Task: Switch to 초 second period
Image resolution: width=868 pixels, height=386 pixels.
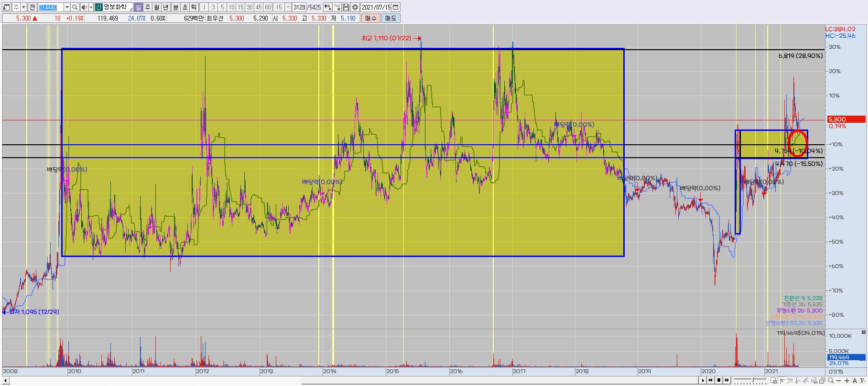Action: 184,7
